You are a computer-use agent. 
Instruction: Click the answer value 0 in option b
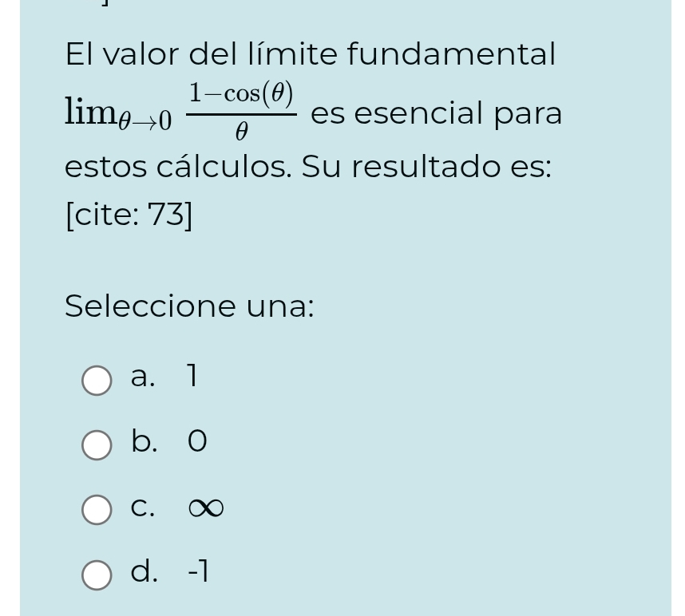pyautogui.click(x=197, y=441)
